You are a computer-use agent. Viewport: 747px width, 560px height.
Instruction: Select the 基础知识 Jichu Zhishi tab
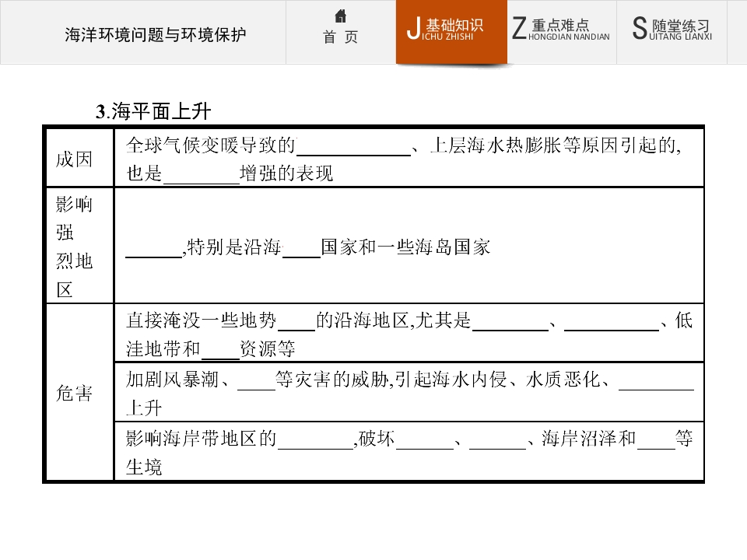tap(451, 33)
